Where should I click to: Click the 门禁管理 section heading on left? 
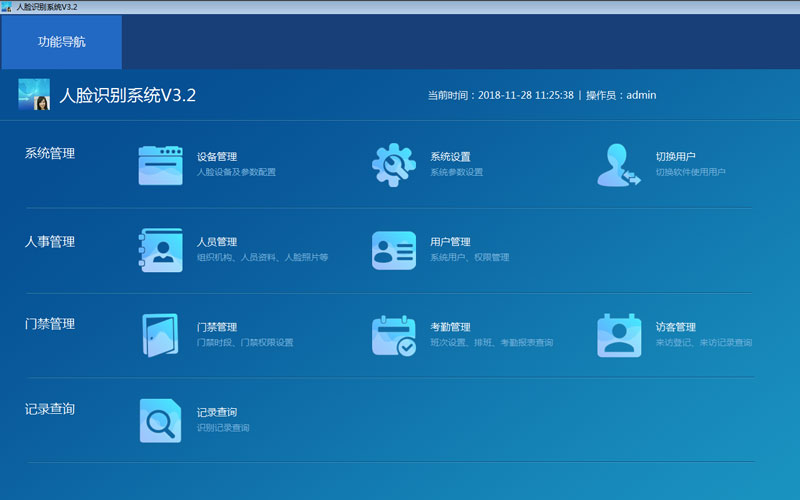coord(50,324)
